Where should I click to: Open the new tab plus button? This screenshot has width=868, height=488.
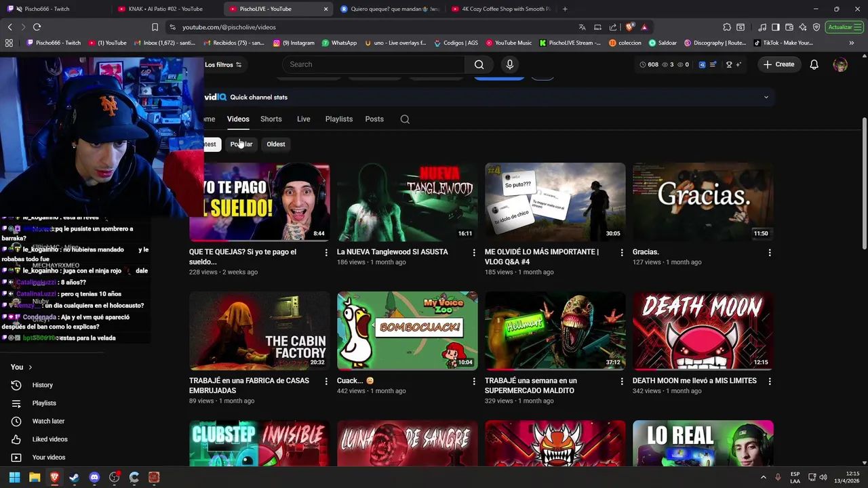coord(565,9)
